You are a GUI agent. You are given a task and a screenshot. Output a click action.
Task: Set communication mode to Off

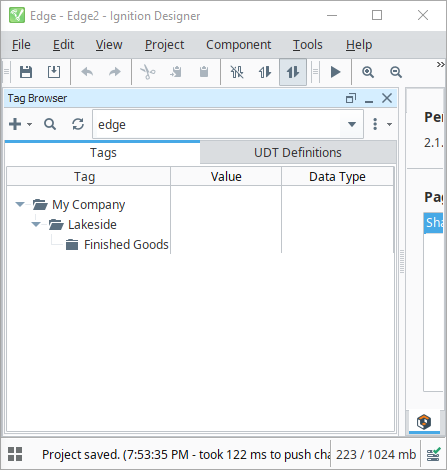[x=237, y=72]
